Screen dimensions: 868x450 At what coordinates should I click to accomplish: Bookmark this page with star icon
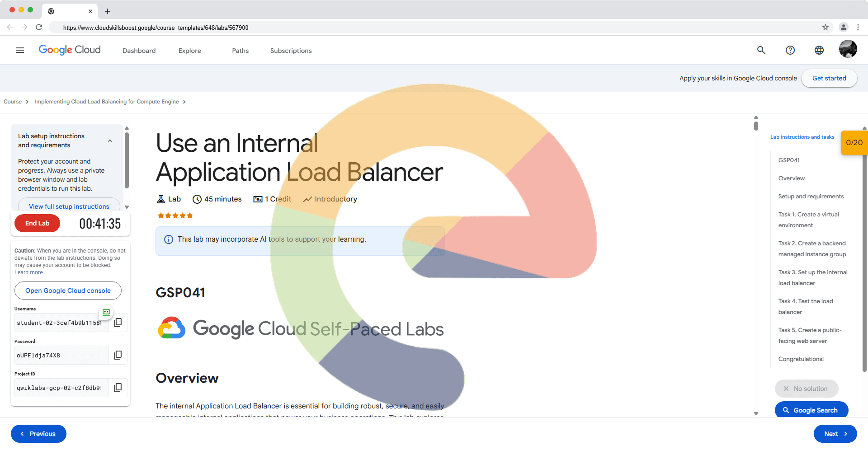[826, 27]
